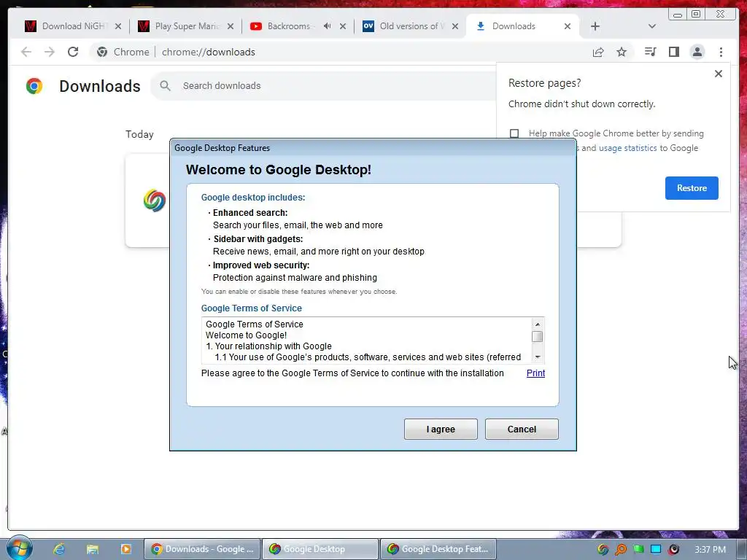Image resolution: width=747 pixels, height=560 pixels.
Task: Go forward with the browser forward arrow
Action: [50, 52]
